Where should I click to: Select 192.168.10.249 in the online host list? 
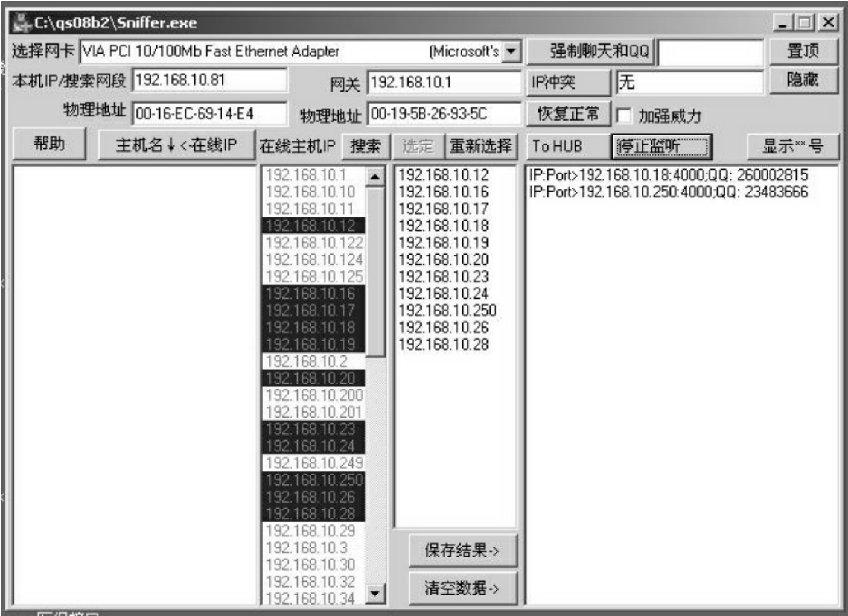pyautogui.click(x=314, y=463)
